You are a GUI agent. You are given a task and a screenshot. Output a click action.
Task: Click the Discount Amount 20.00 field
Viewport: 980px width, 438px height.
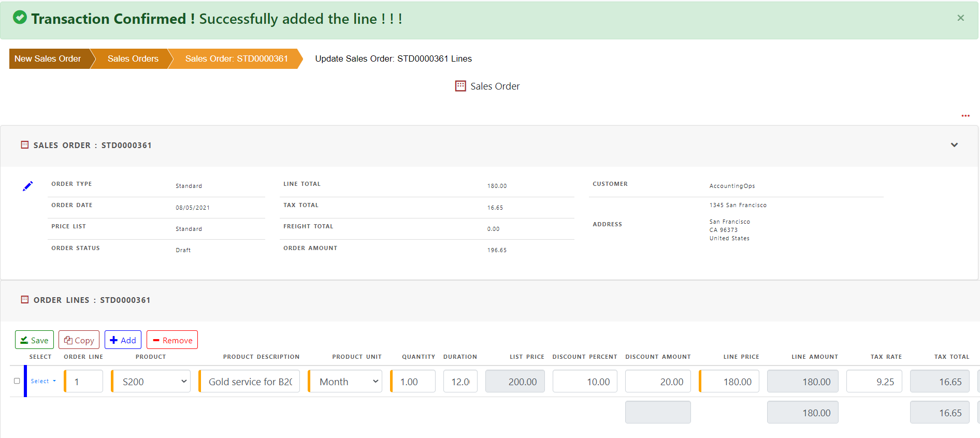(658, 381)
